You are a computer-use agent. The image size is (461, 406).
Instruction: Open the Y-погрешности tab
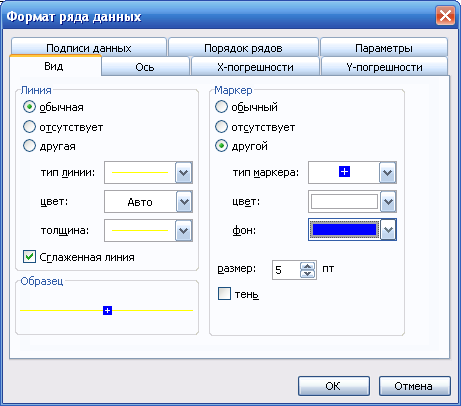384,67
